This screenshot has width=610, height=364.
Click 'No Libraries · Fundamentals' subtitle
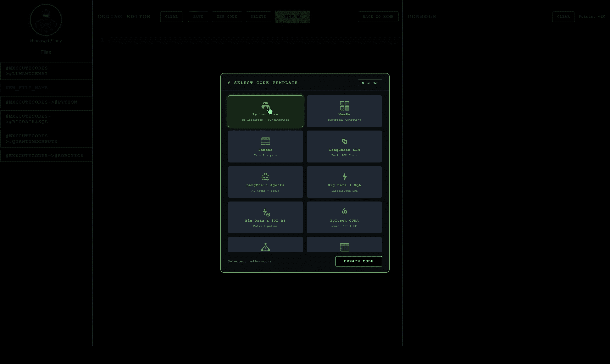coord(265,120)
